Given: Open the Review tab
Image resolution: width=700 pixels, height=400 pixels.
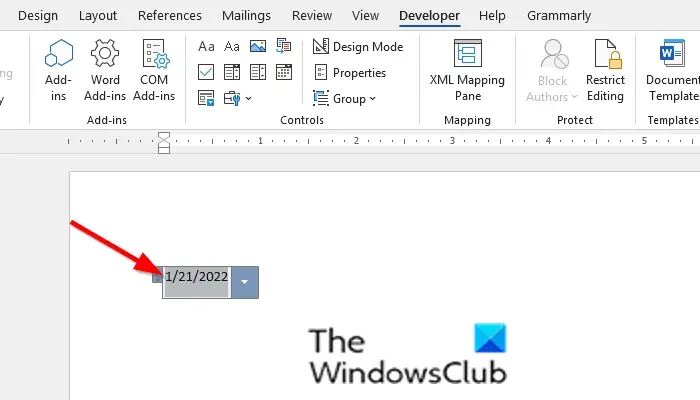Looking at the screenshot, I should [312, 16].
